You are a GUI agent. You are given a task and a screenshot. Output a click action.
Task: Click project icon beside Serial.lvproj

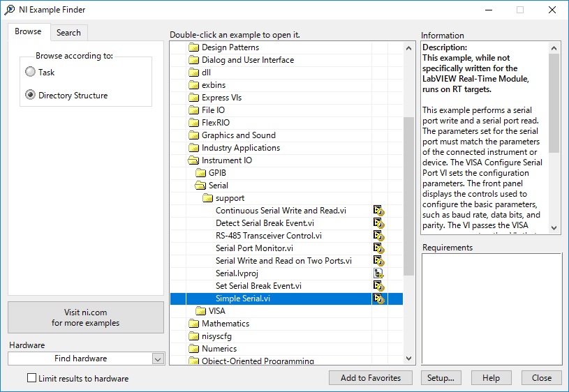[x=379, y=273]
